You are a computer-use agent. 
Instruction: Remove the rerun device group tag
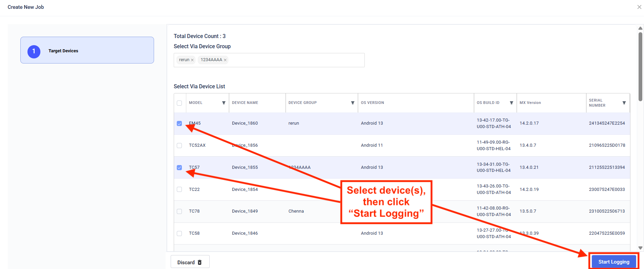coord(192,60)
